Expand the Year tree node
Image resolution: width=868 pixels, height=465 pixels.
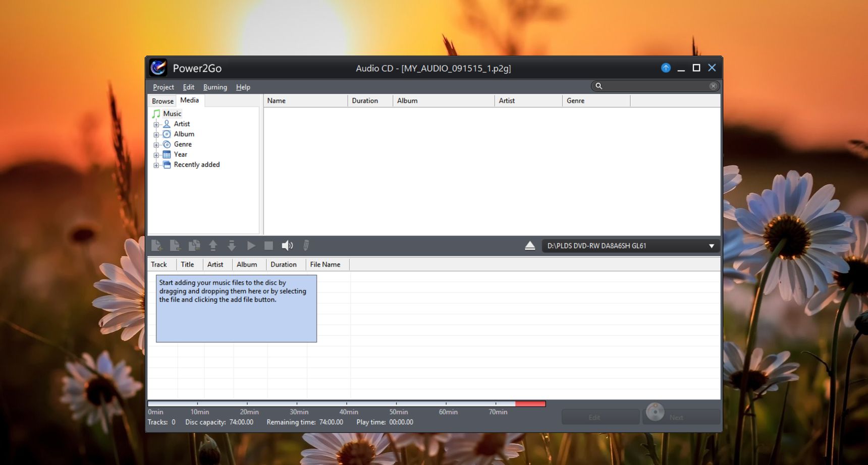click(x=156, y=155)
